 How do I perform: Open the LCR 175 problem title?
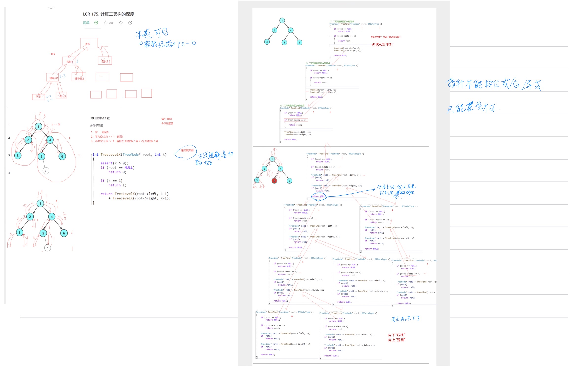108,14
